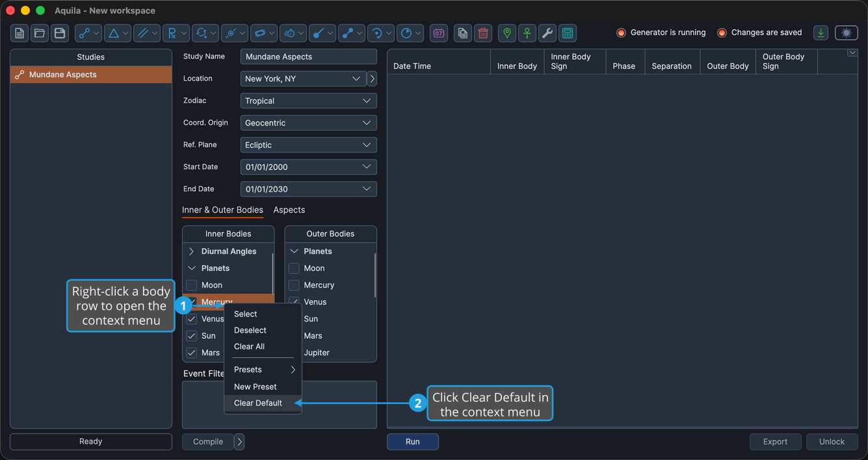Viewport: 868px width, 460px height.
Task: Select the stopwatch speed study tool
Action: coord(289,33)
